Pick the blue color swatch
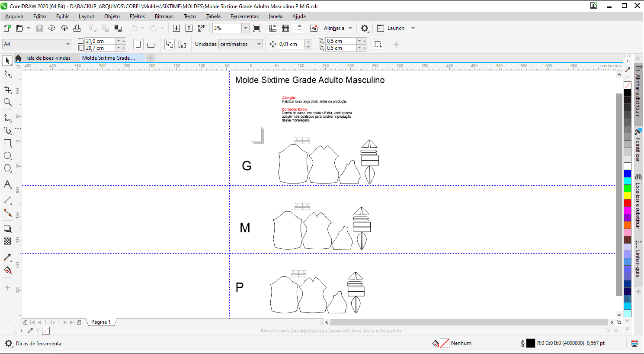 (x=628, y=173)
